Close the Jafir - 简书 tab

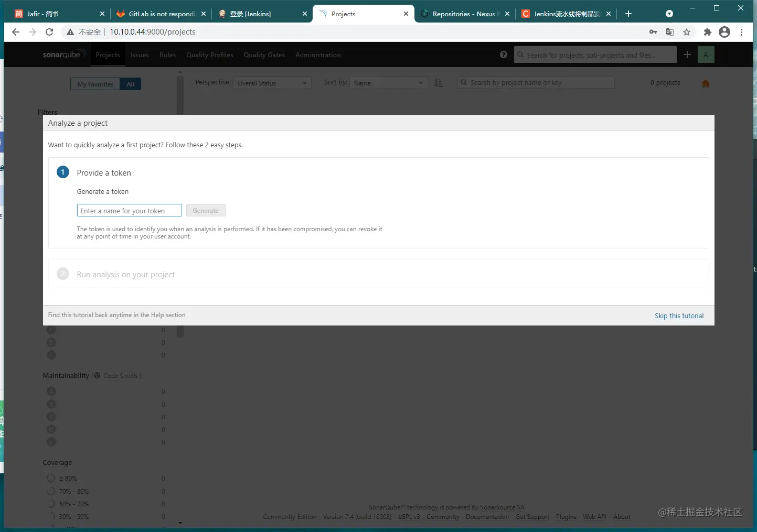[102, 14]
